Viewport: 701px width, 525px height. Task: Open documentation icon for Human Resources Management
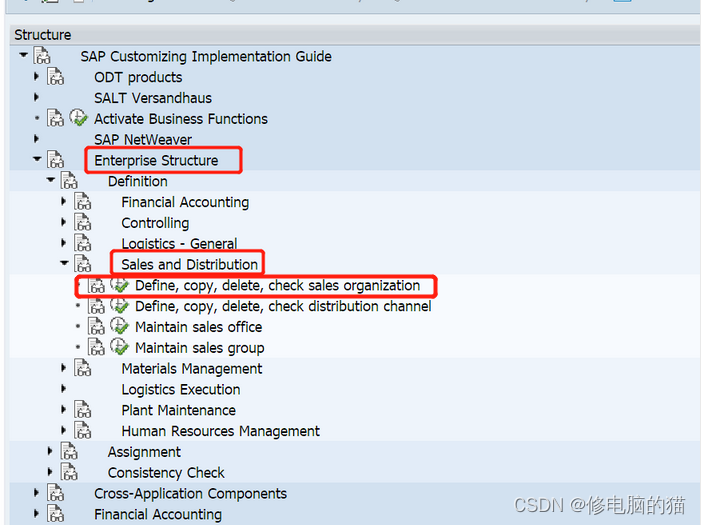[x=83, y=430]
